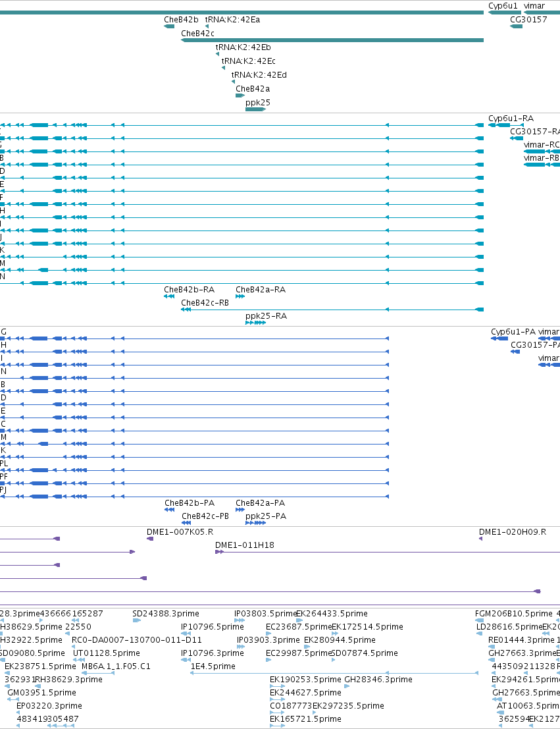Select the tRNA:K2:42Eb label
560x729 pixels.
[243, 47]
